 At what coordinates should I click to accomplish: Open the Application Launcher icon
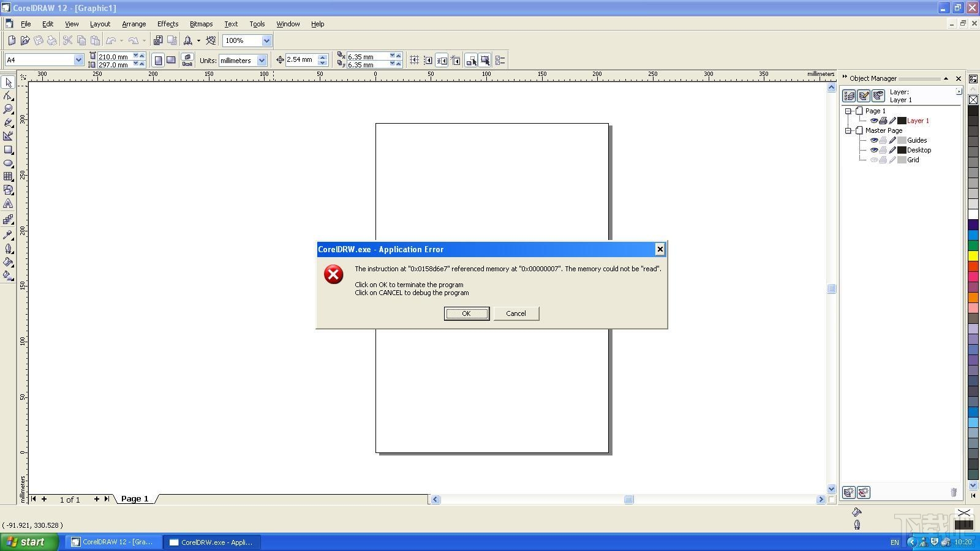pos(188,40)
